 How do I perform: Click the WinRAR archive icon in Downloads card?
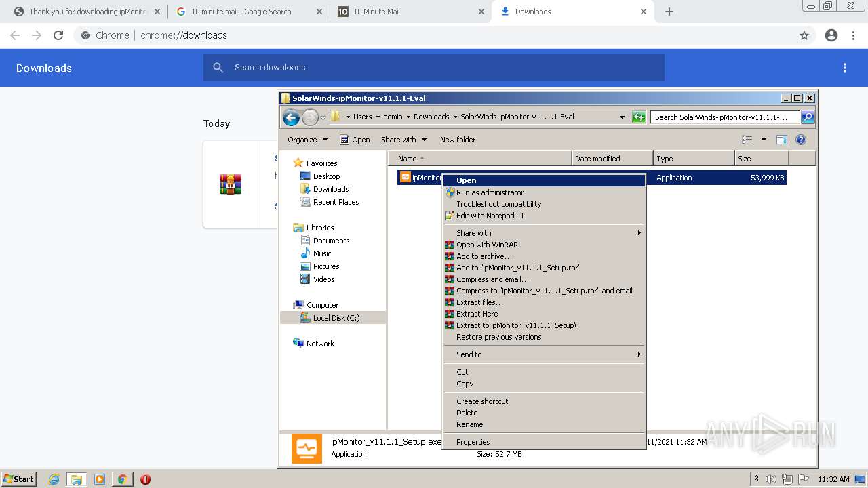pyautogui.click(x=231, y=184)
